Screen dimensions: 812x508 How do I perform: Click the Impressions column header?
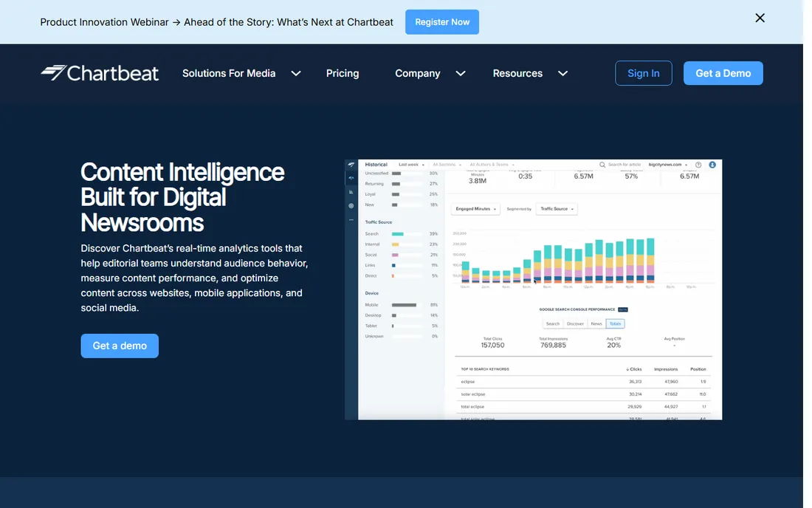(x=666, y=369)
